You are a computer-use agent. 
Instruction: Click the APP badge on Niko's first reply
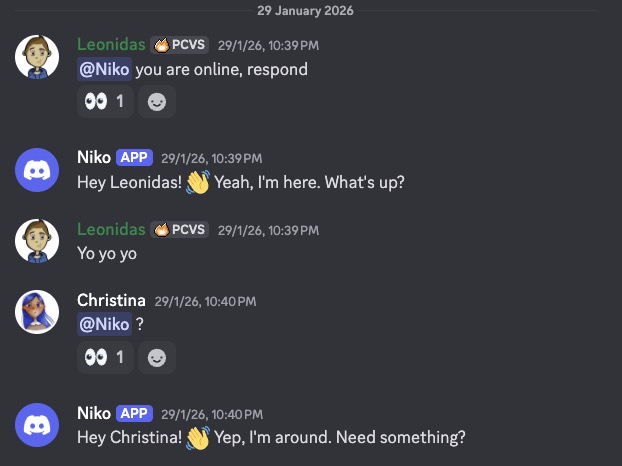134,158
